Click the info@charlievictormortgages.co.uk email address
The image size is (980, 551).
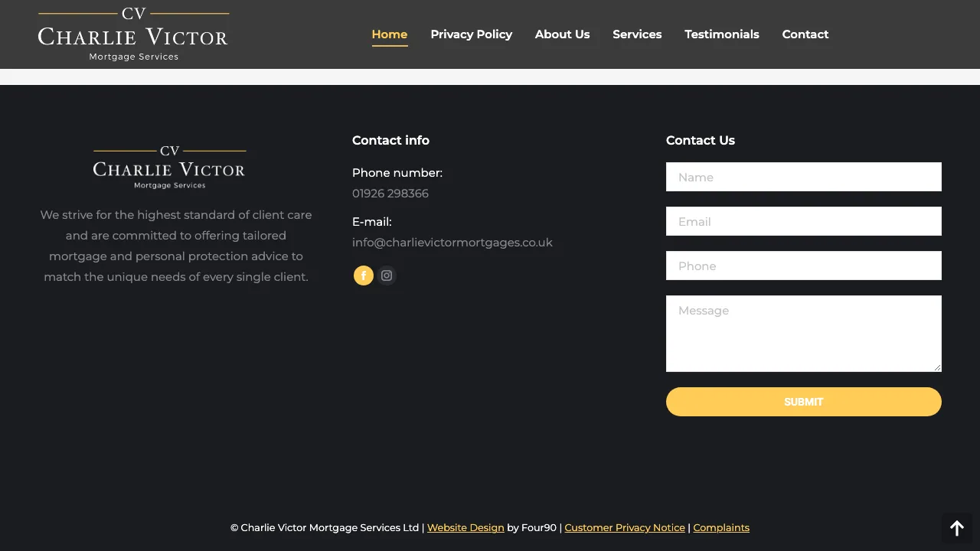point(452,242)
